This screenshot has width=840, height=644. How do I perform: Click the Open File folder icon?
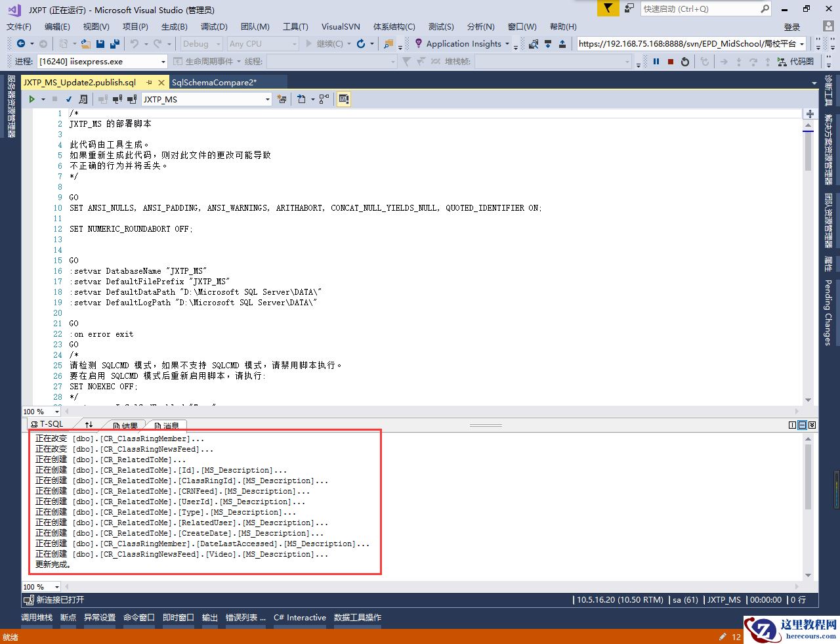point(86,44)
